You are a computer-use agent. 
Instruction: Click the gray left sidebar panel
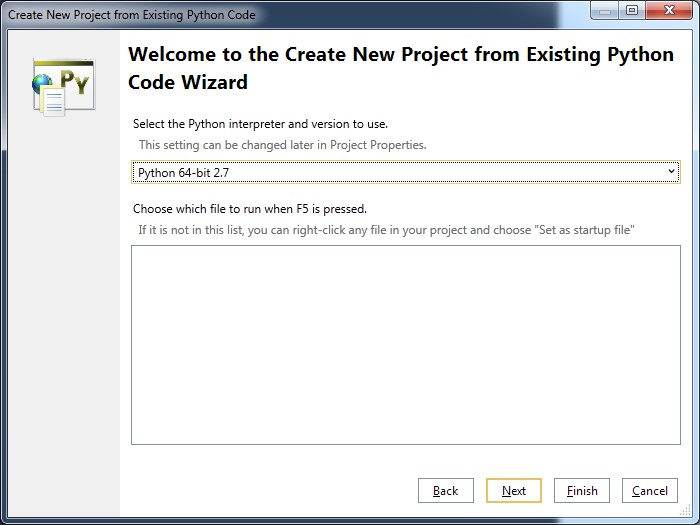click(62, 320)
